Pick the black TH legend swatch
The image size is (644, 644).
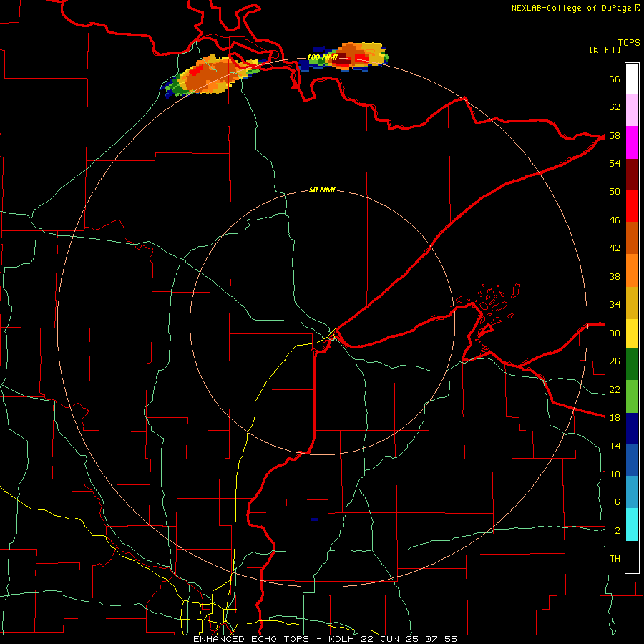632,557
